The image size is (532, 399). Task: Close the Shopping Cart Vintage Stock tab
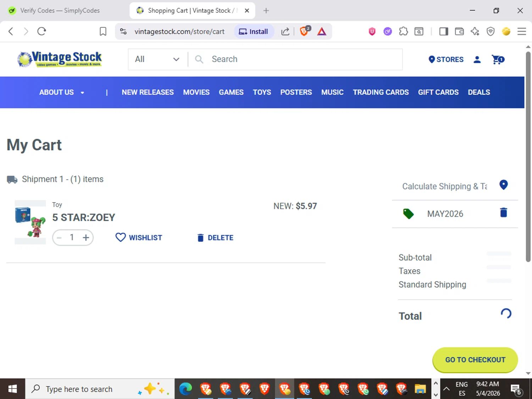(x=247, y=11)
